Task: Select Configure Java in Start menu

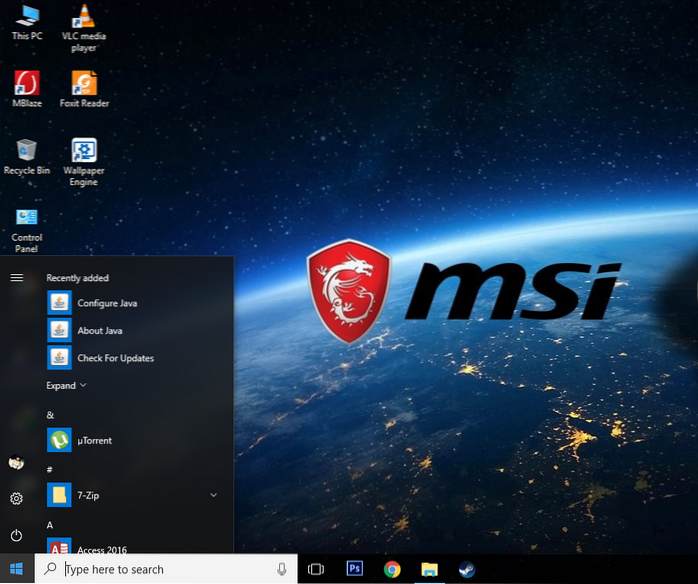Action: (x=106, y=303)
